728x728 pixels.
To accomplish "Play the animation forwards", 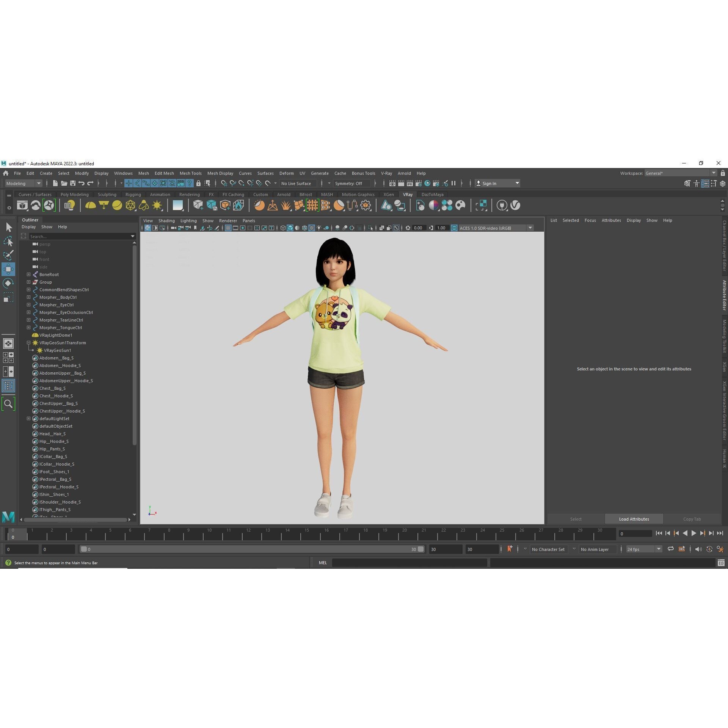I will point(693,533).
